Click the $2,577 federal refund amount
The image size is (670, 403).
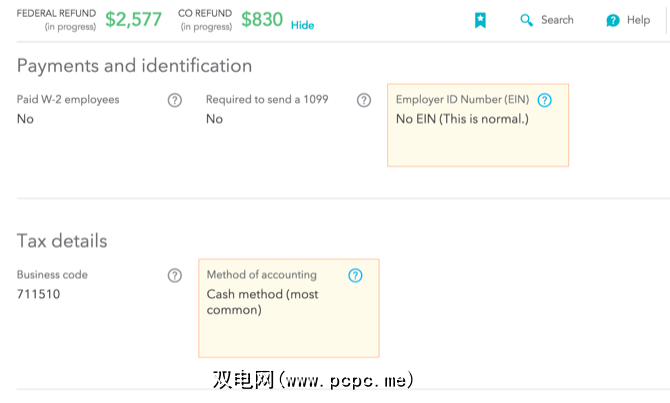[133, 18]
